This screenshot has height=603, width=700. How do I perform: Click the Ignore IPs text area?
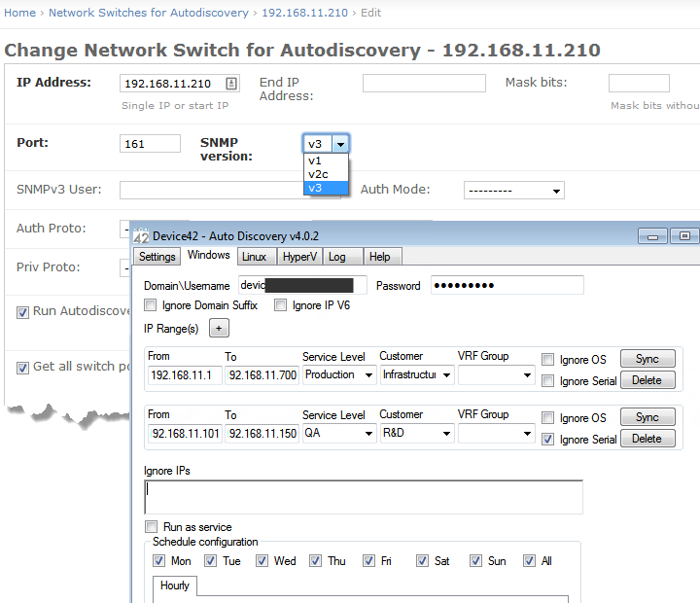364,497
